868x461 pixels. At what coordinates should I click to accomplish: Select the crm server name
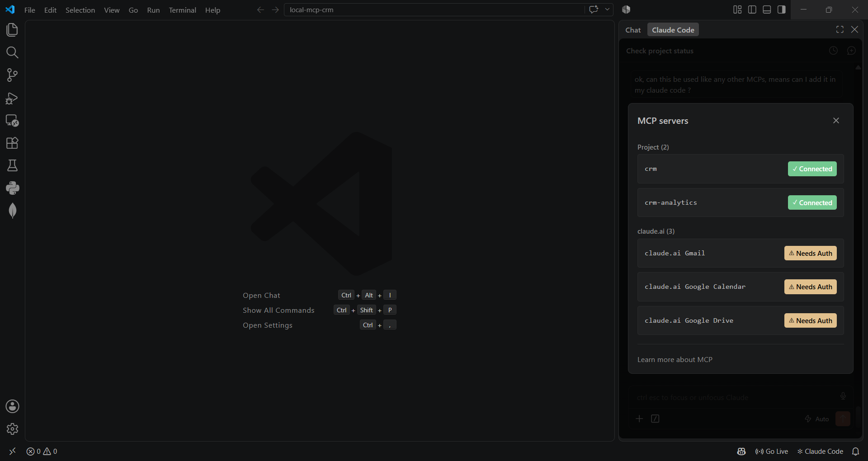651,169
